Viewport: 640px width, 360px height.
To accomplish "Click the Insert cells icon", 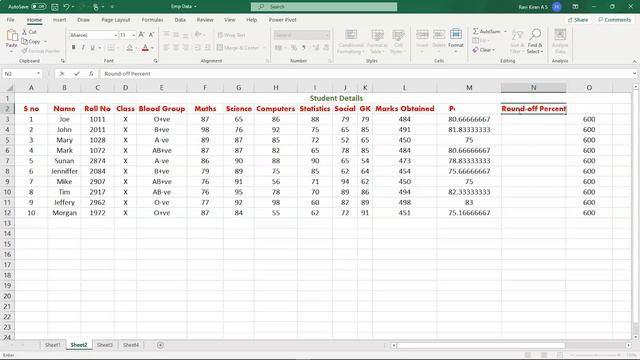I will click(422, 34).
